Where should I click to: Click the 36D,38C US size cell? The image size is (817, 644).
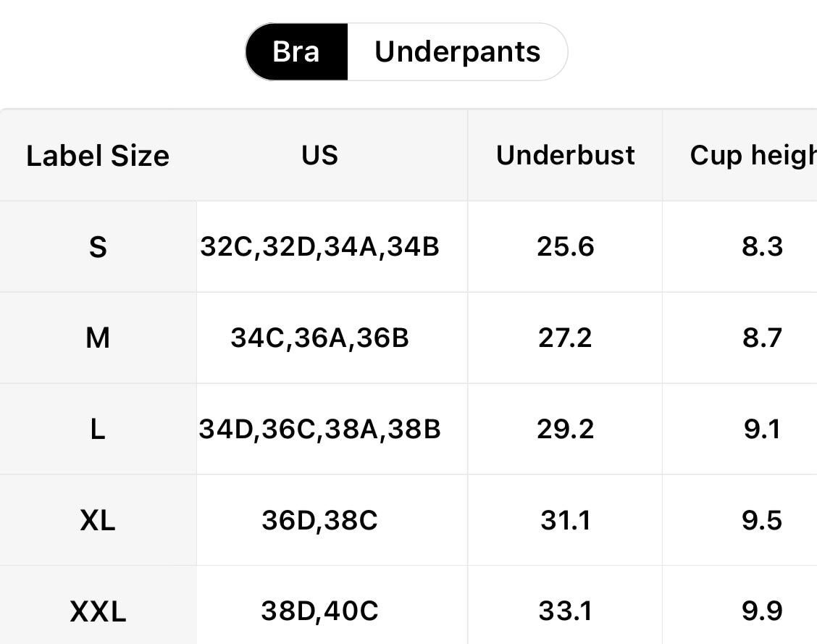coord(319,520)
